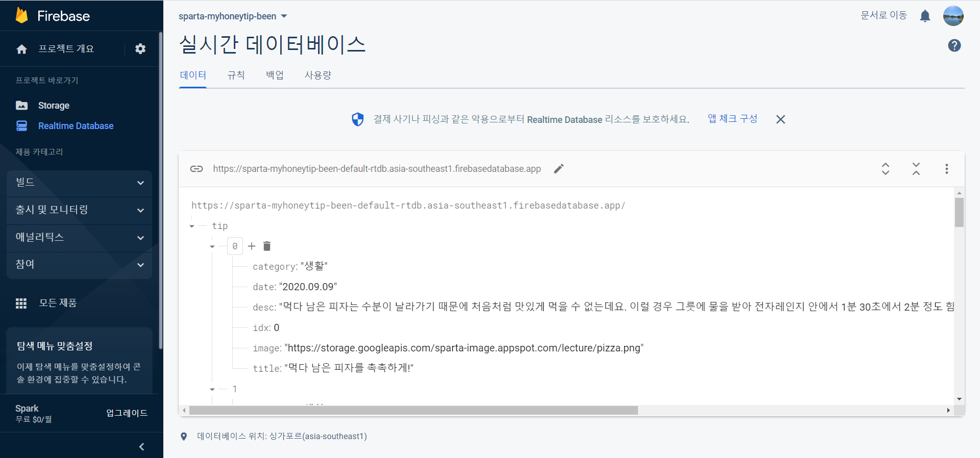Viewport: 980px width, 458px height.
Task: Open project overview home icon
Action: pyautogui.click(x=21, y=49)
